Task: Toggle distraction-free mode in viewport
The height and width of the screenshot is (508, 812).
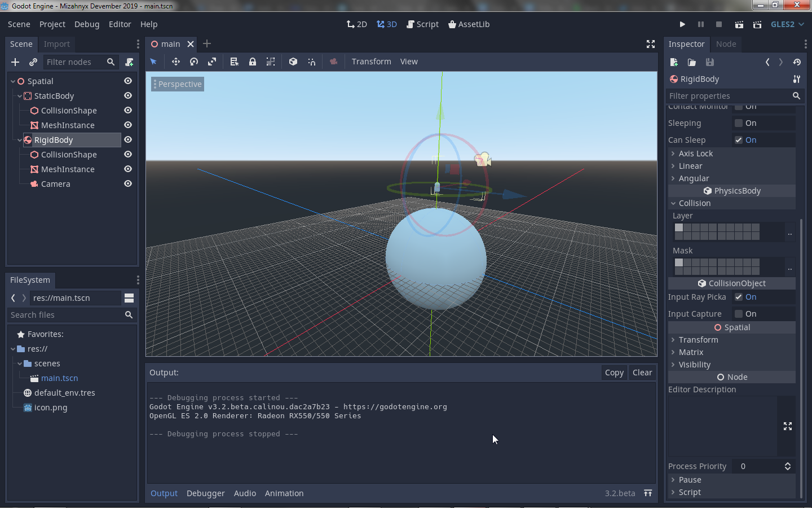Action: (x=651, y=44)
